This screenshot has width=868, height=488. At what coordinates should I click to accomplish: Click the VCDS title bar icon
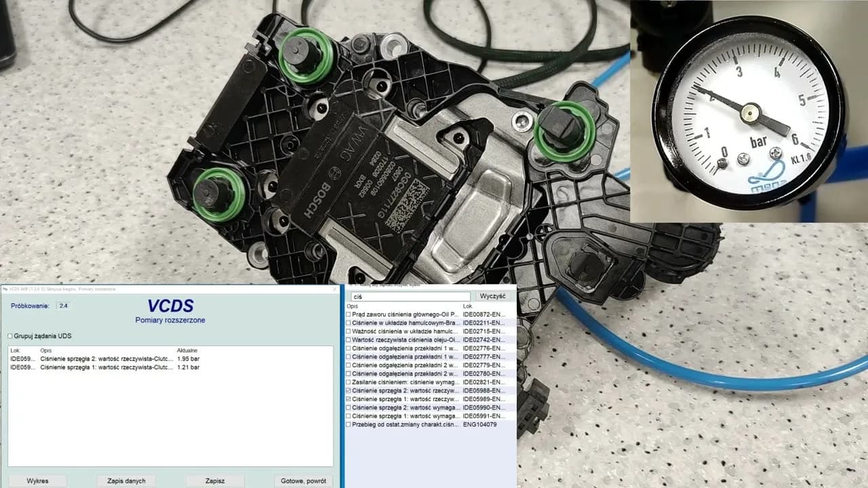[x=5, y=289]
